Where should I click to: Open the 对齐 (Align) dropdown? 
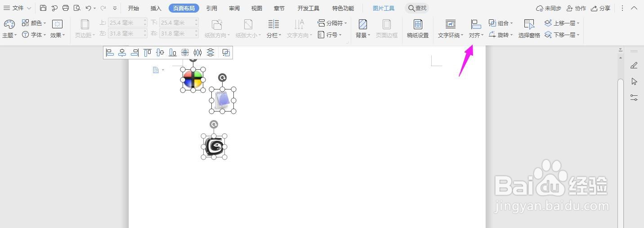click(x=476, y=29)
